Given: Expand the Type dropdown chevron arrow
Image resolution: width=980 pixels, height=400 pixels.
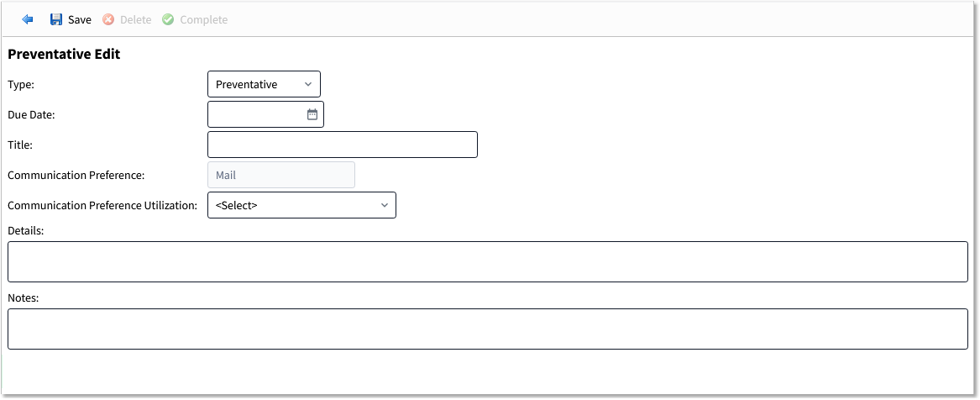Looking at the screenshot, I should tap(308, 84).
